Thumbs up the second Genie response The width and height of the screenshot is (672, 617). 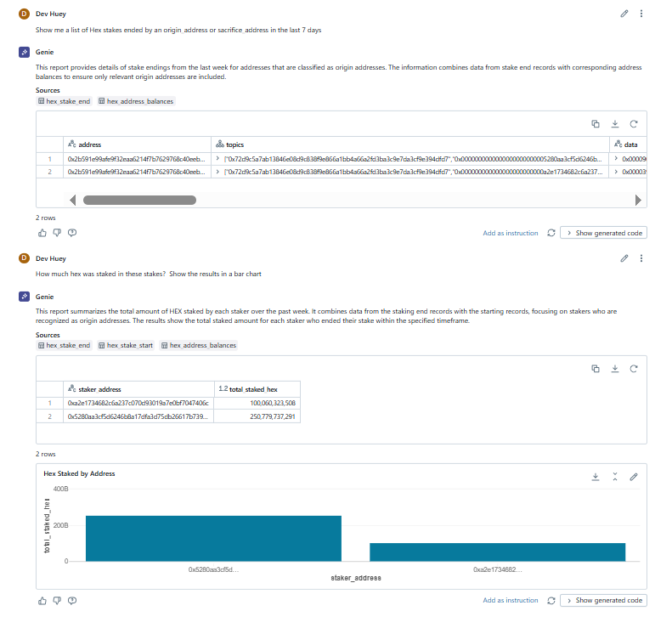42,601
